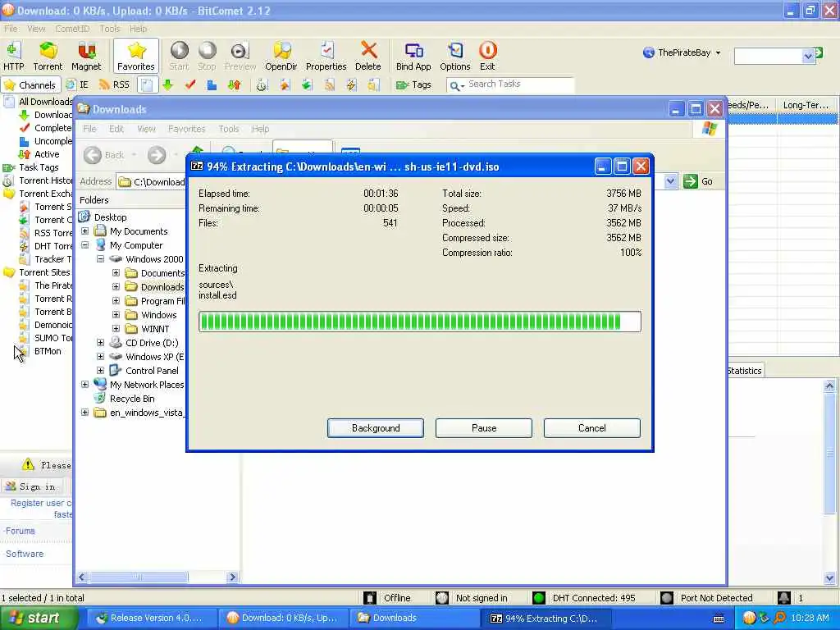This screenshot has width=840, height=630.
Task: Open the top-right search box dropdown arrow
Action: pyautogui.click(x=808, y=57)
